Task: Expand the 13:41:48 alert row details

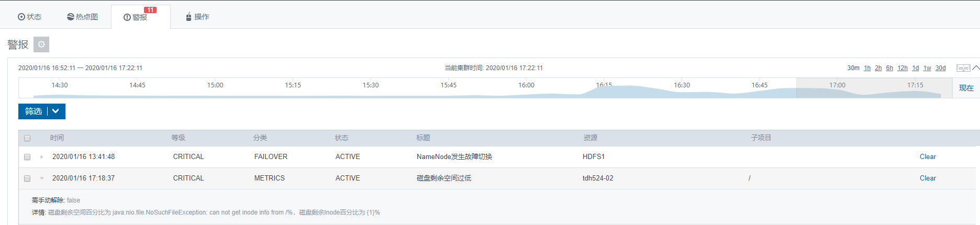Action: pos(42,157)
